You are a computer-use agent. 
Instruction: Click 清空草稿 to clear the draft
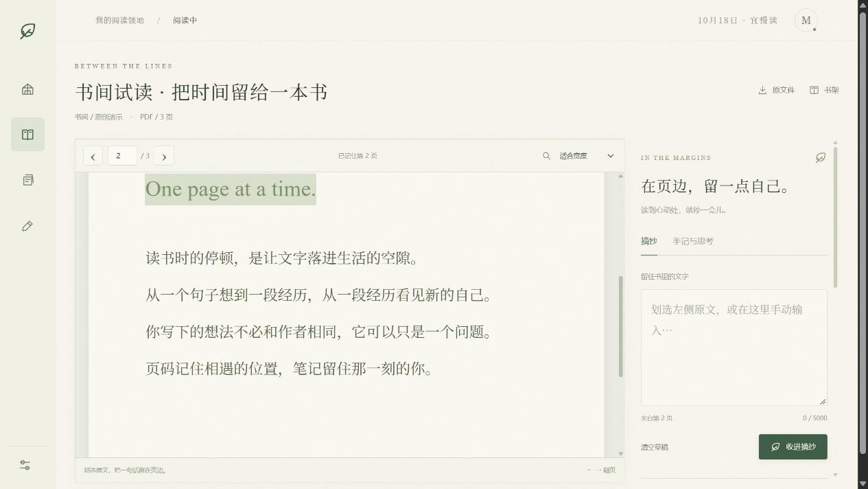655,447
